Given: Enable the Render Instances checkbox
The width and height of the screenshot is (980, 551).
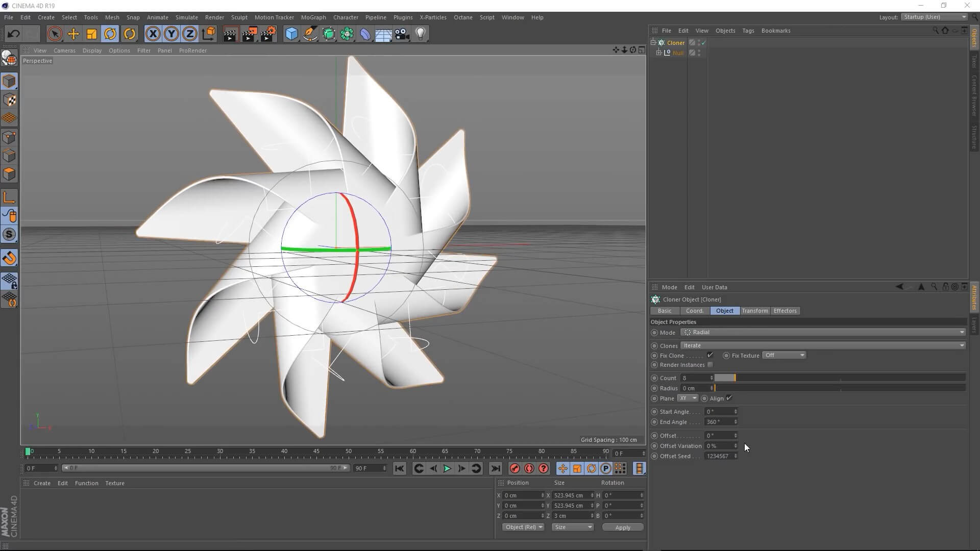Looking at the screenshot, I should click(710, 365).
